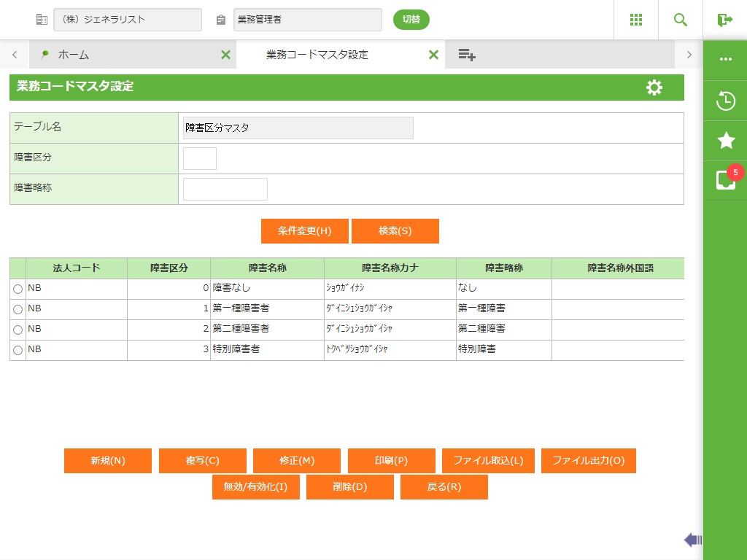Click the logout icon in top corner
747x560 pixels.
pyautogui.click(x=724, y=20)
